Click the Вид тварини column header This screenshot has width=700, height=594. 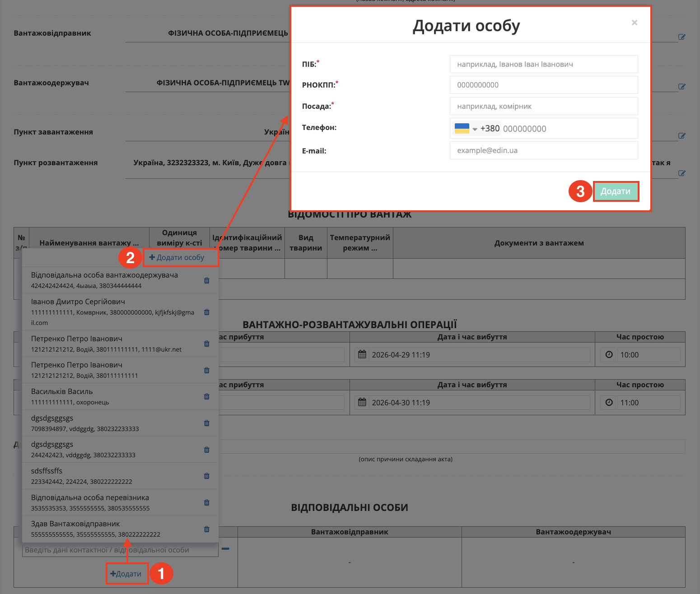tap(306, 243)
